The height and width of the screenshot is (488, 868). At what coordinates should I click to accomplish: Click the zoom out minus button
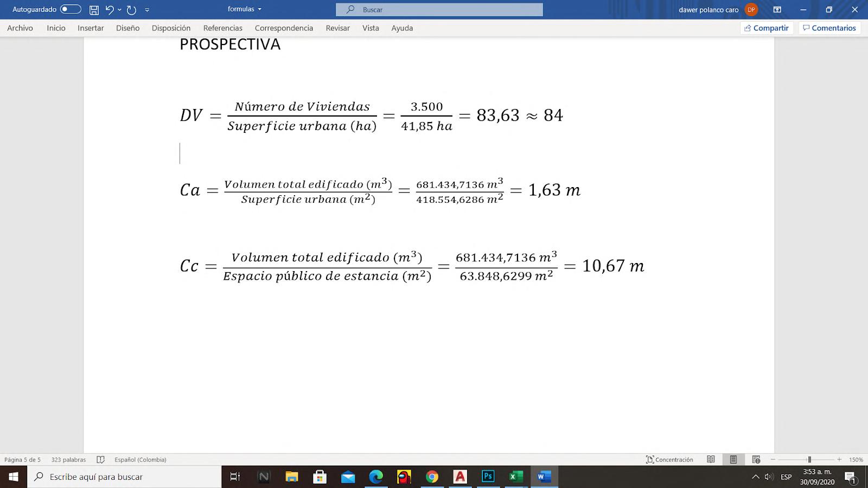click(773, 460)
